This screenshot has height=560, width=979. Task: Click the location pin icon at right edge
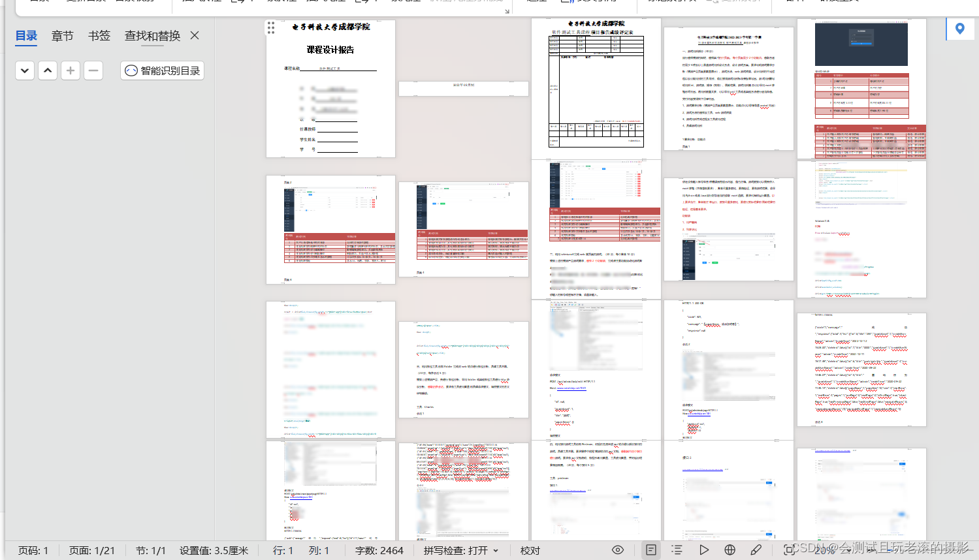pyautogui.click(x=959, y=29)
